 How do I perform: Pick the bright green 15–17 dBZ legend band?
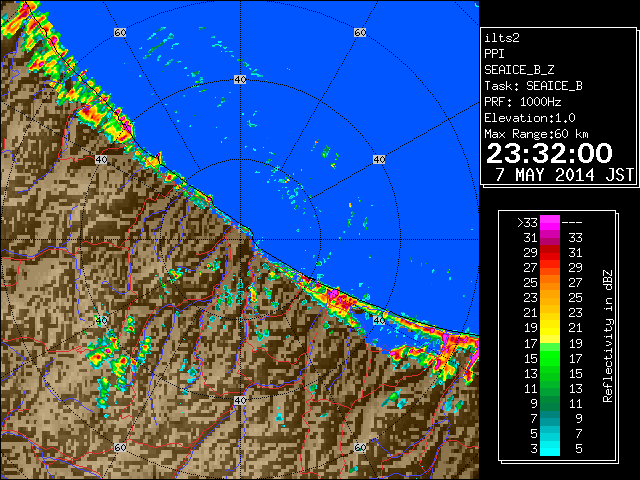point(550,358)
